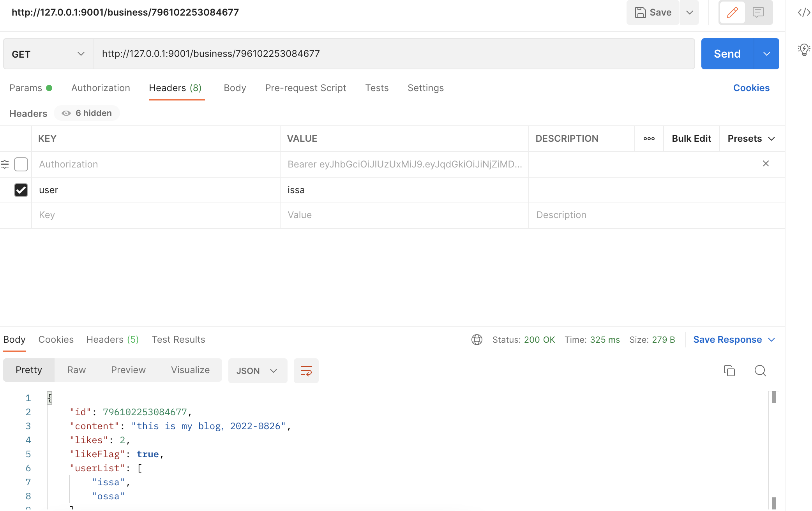Open the Presets dropdown
This screenshot has width=812, height=511.
[x=751, y=139]
